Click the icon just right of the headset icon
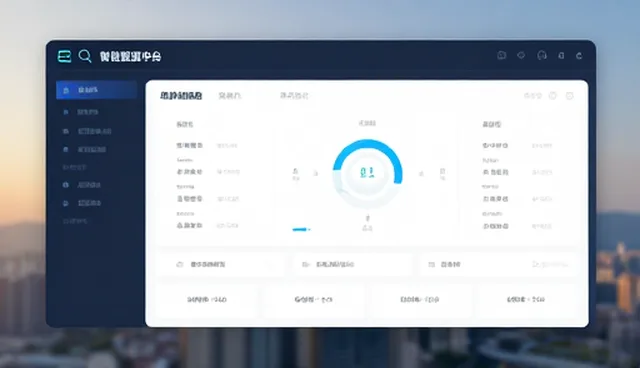The width and height of the screenshot is (640, 368). (x=562, y=55)
